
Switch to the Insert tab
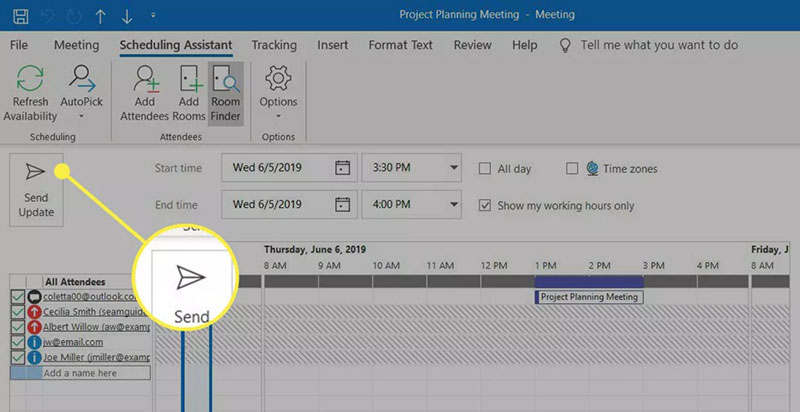333,45
